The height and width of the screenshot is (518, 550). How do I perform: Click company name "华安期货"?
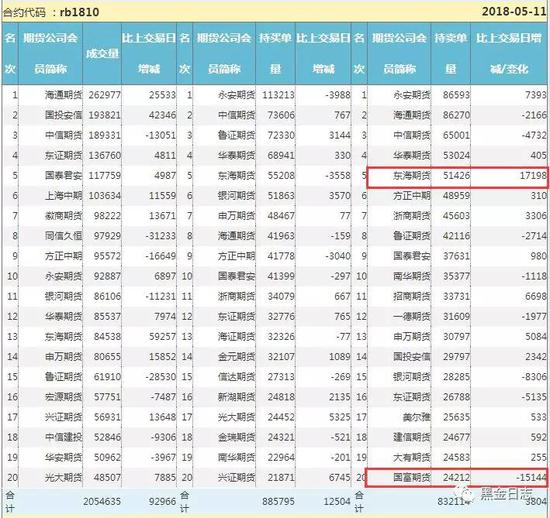[x=63, y=457]
